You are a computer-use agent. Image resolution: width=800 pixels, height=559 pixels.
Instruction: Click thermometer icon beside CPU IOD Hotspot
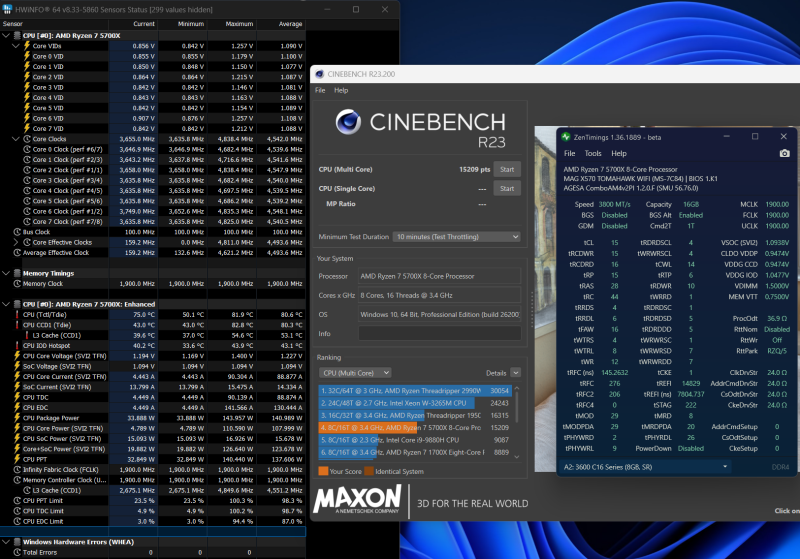click(x=17, y=345)
